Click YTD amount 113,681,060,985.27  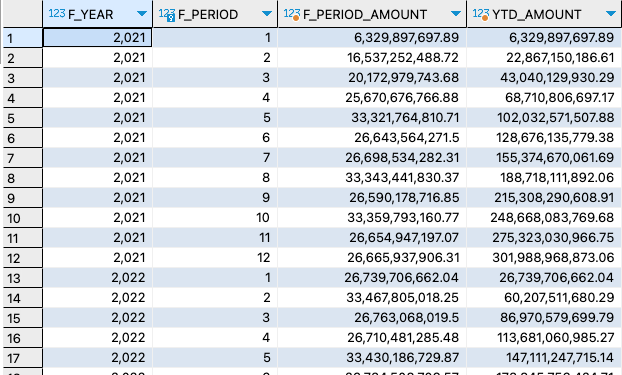click(x=545, y=338)
